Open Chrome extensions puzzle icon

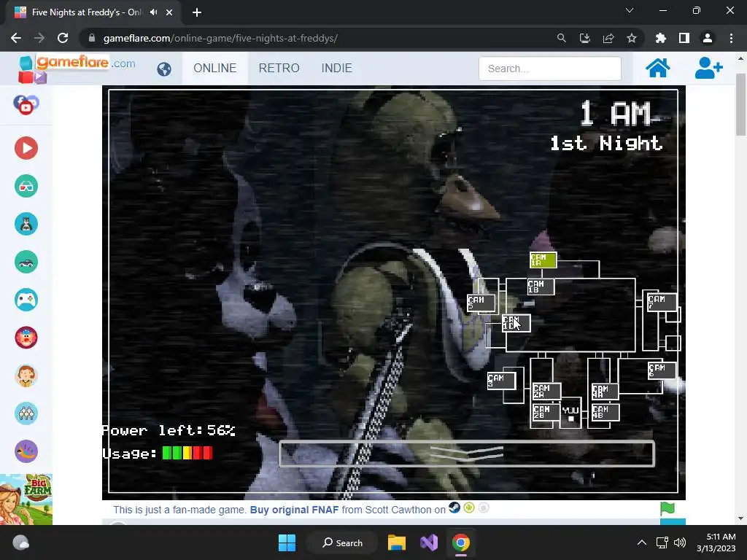661,38
